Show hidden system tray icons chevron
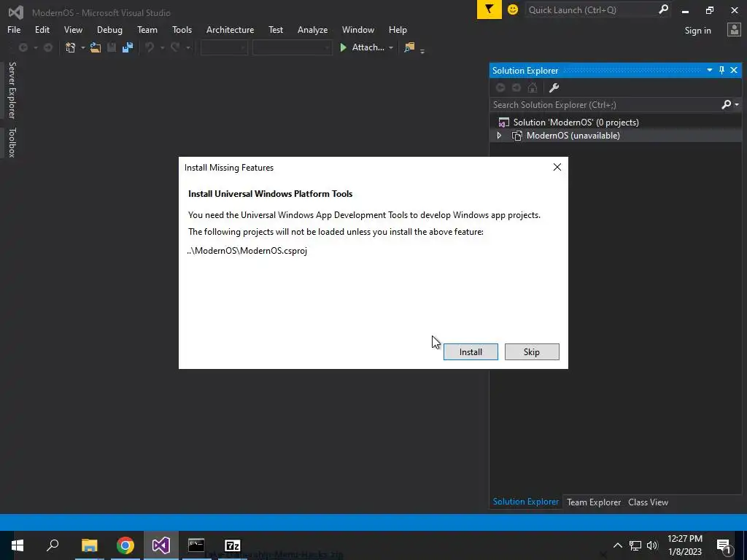Screen dimensions: 747x560 (x=617, y=545)
